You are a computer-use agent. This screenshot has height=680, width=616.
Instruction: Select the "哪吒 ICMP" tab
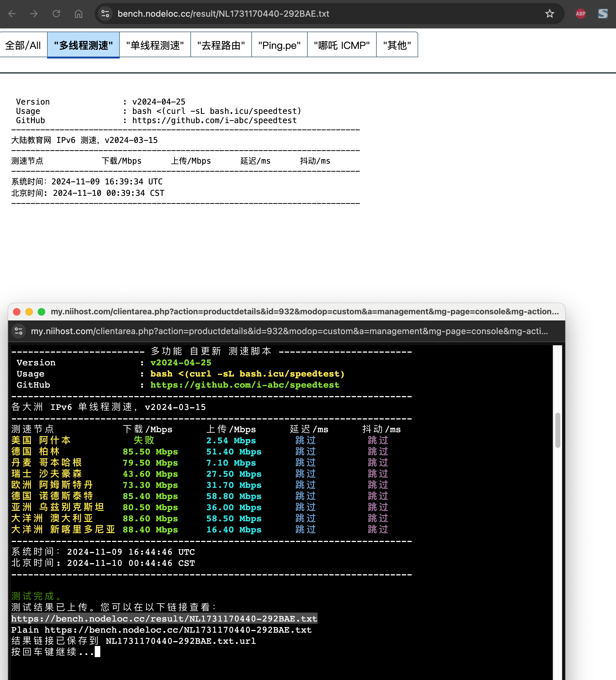(342, 45)
